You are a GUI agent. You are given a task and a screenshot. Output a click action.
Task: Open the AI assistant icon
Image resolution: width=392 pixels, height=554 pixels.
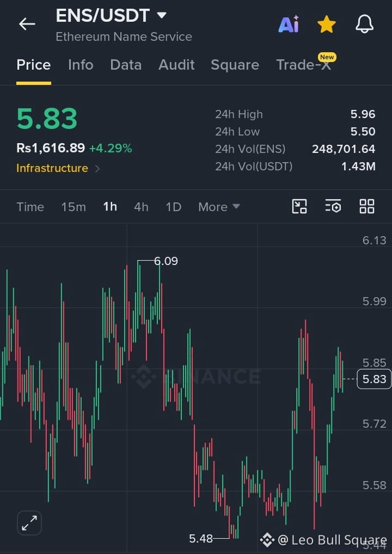(x=289, y=24)
